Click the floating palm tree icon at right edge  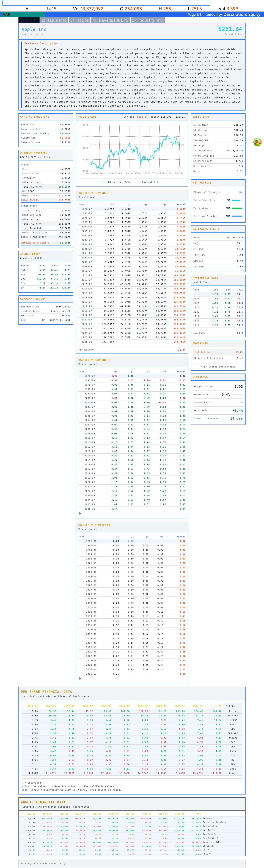pyautogui.click(x=257, y=142)
